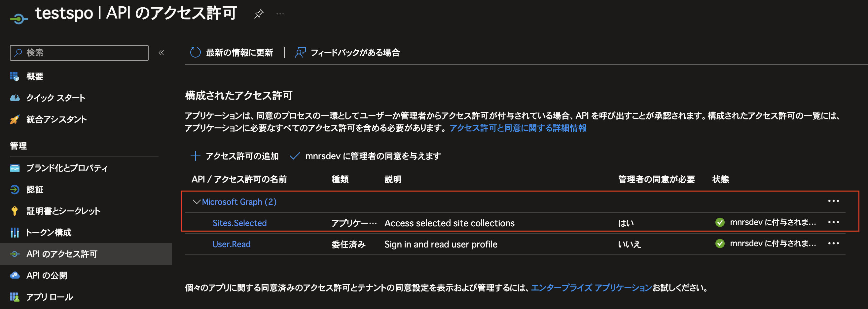Screen dimensions: 868x309
Task: Open the ellipsis menu on the Sites.Selected row
Action: click(834, 222)
